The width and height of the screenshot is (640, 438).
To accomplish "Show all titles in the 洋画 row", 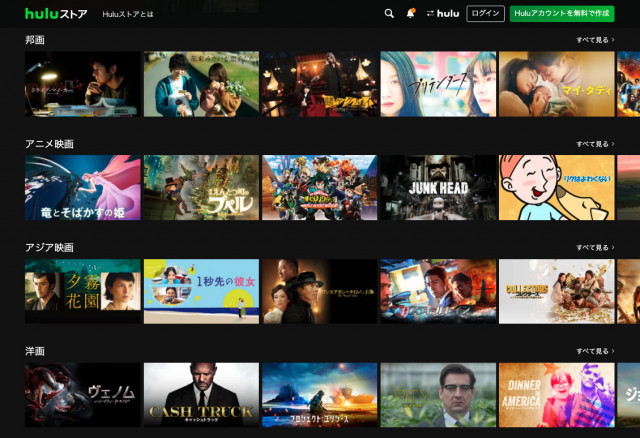I will point(595,351).
